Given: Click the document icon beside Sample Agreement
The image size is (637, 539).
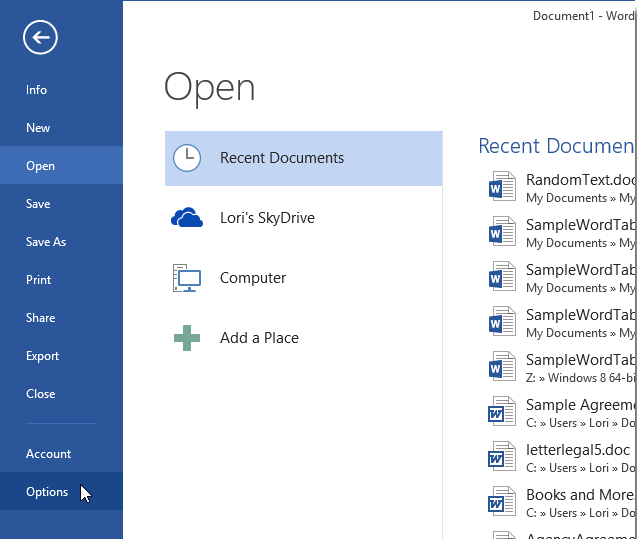Looking at the screenshot, I should tap(501, 412).
